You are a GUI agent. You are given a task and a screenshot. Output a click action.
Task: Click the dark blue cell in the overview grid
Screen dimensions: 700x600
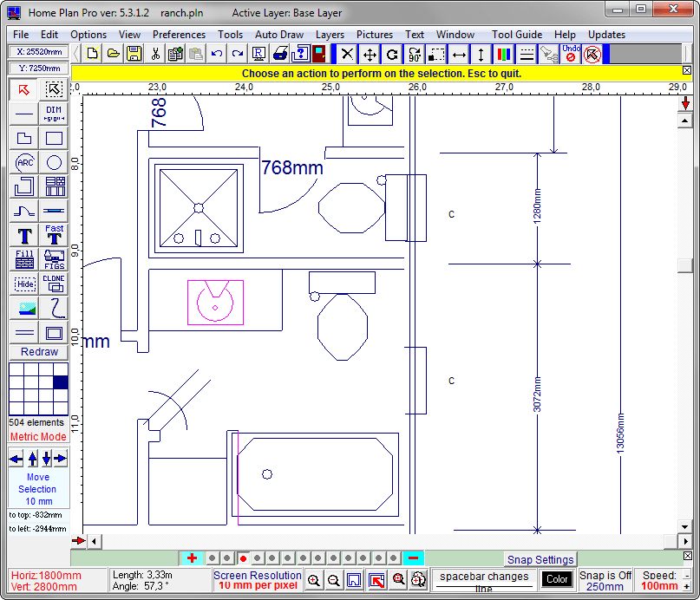(61, 382)
